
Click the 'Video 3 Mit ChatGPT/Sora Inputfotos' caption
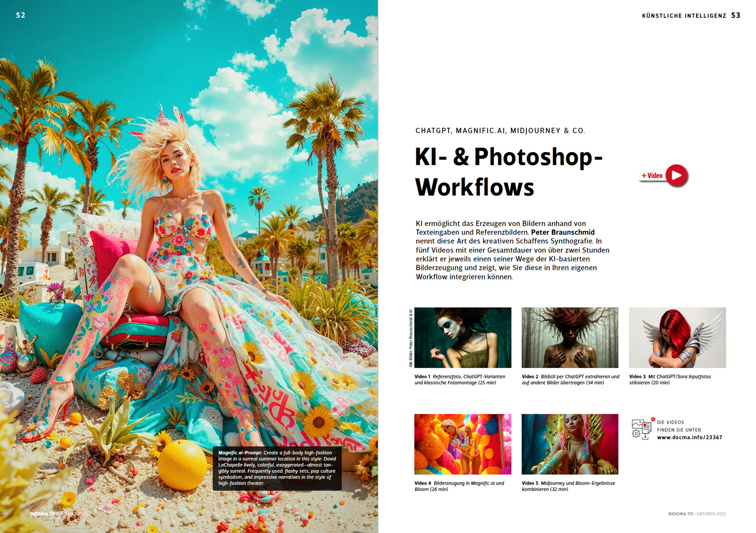(670, 379)
